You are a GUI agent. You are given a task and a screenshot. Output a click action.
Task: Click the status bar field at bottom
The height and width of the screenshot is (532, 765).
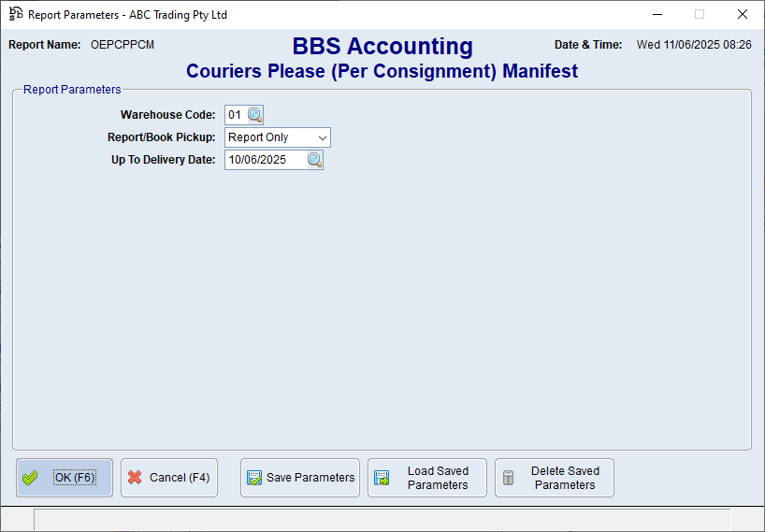[x=382, y=519]
